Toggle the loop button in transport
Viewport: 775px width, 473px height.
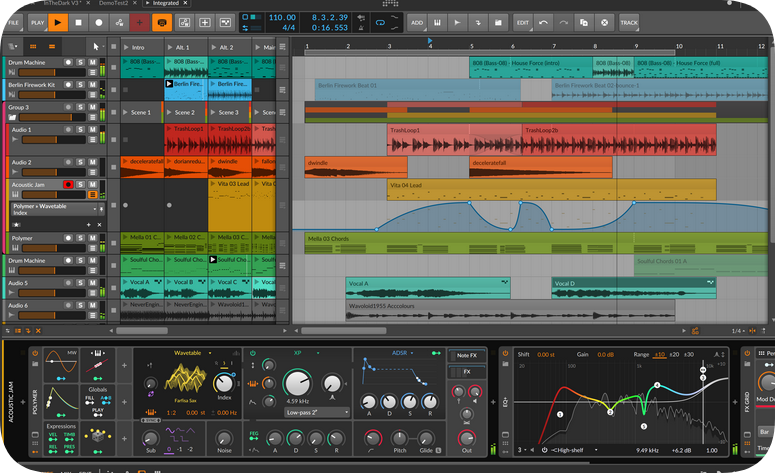(380, 23)
